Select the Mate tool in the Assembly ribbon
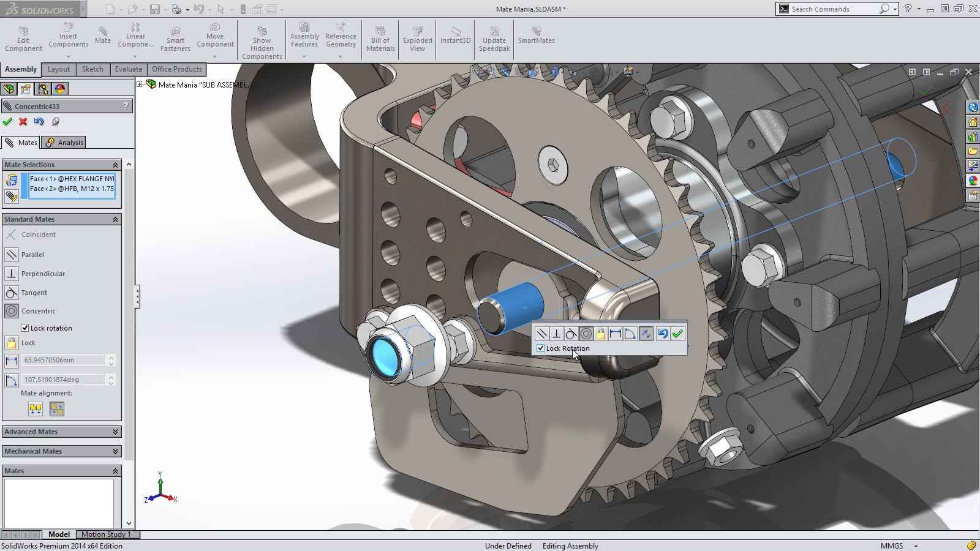980x551 pixels. click(x=103, y=37)
